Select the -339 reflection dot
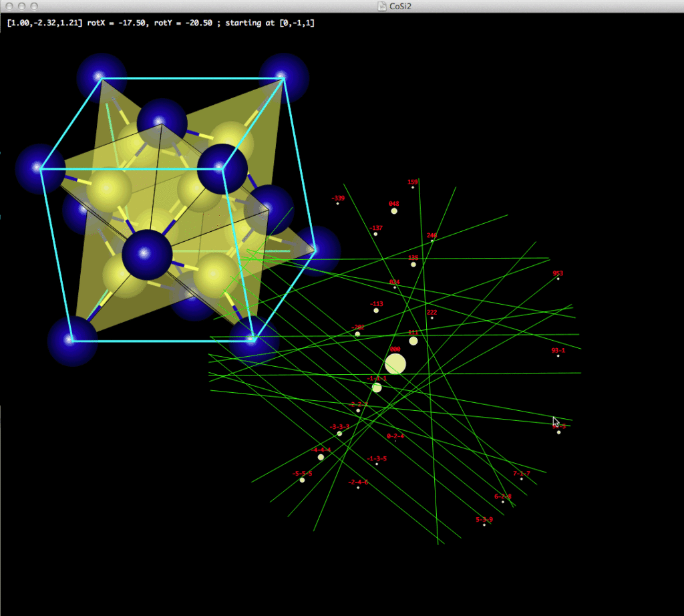This screenshot has width=684, height=616. click(338, 204)
